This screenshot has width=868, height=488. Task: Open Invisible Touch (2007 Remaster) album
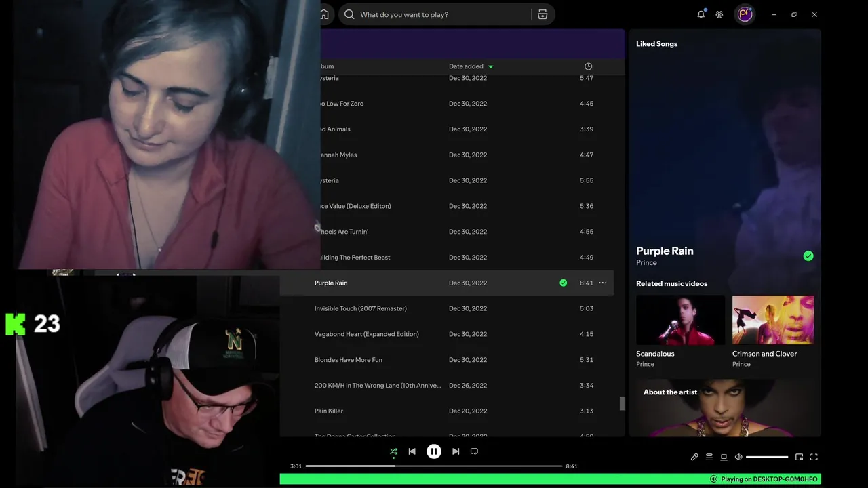click(361, 308)
